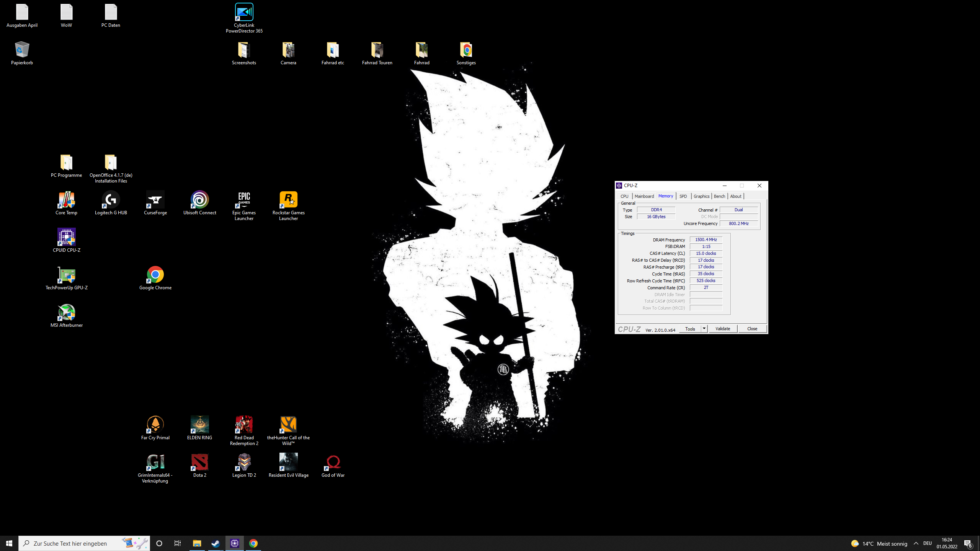This screenshot has height=551, width=980.
Task: Open the Rockstar Games Launcher icon
Action: pos(288,200)
